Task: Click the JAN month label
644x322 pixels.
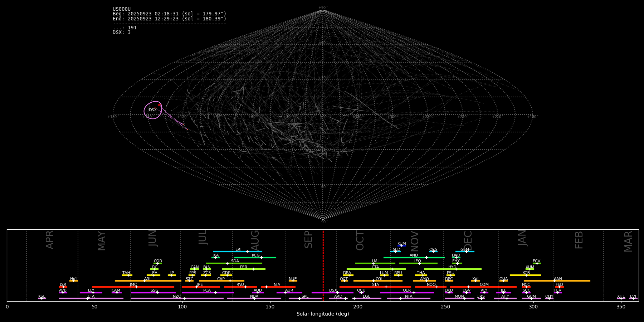Action: [x=523, y=238]
